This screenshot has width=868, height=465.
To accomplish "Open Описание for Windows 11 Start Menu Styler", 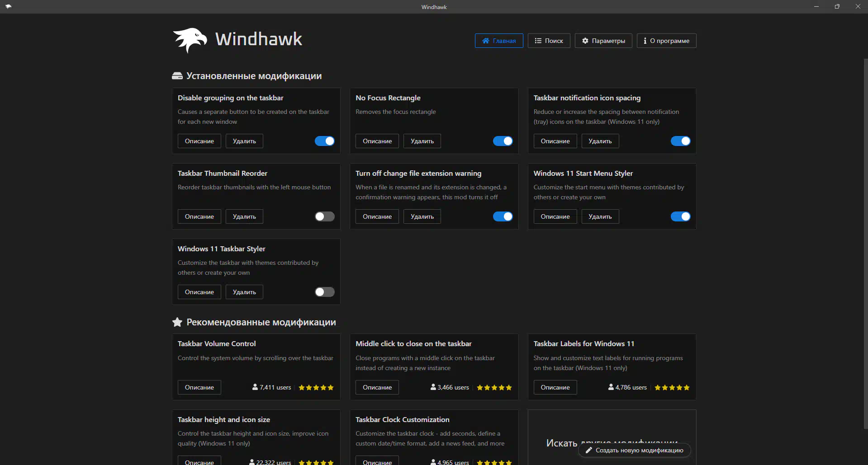I will (x=555, y=216).
